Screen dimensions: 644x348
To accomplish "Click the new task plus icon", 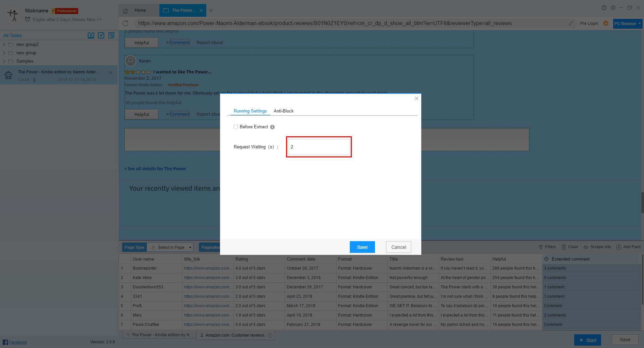I will pos(101,35).
